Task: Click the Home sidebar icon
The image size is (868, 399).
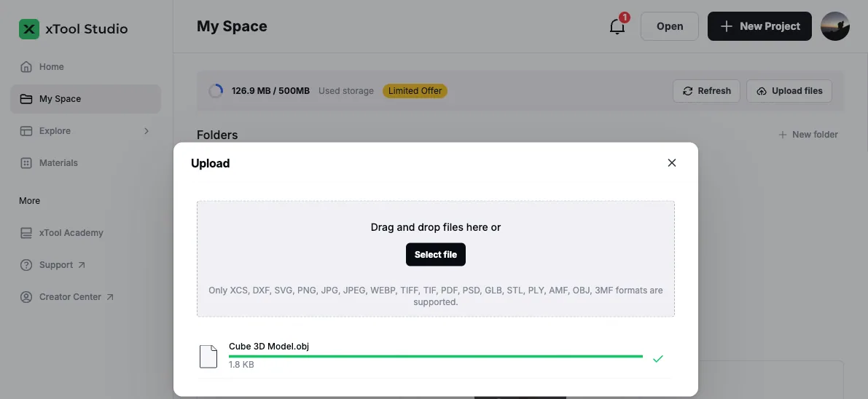Action: [x=26, y=67]
